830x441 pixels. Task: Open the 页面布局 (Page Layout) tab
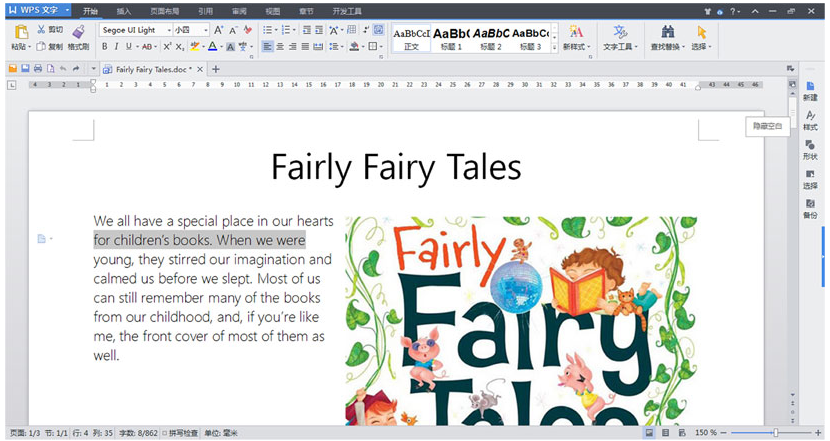coord(164,11)
